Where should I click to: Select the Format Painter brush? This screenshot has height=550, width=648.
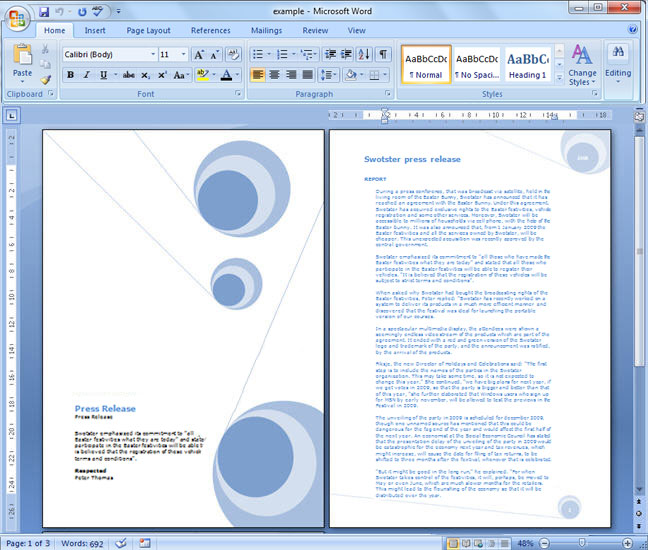tap(45, 79)
